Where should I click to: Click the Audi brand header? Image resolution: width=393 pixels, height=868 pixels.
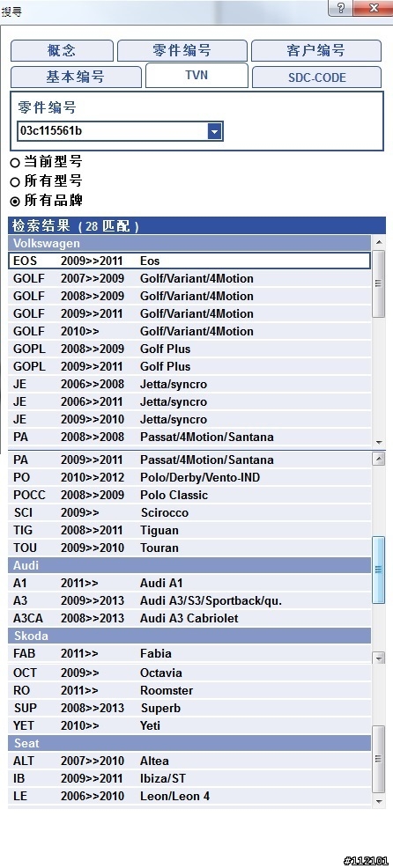point(189,566)
